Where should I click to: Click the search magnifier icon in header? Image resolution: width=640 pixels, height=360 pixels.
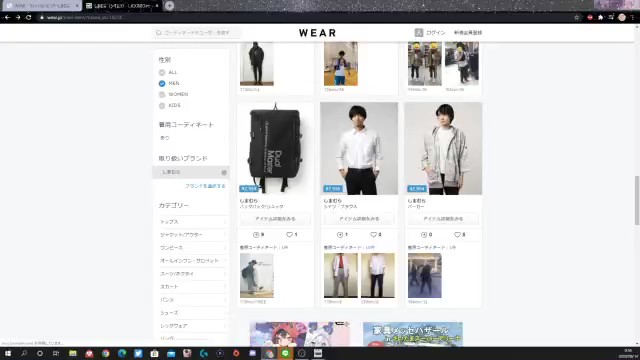[x=159, y=33]
